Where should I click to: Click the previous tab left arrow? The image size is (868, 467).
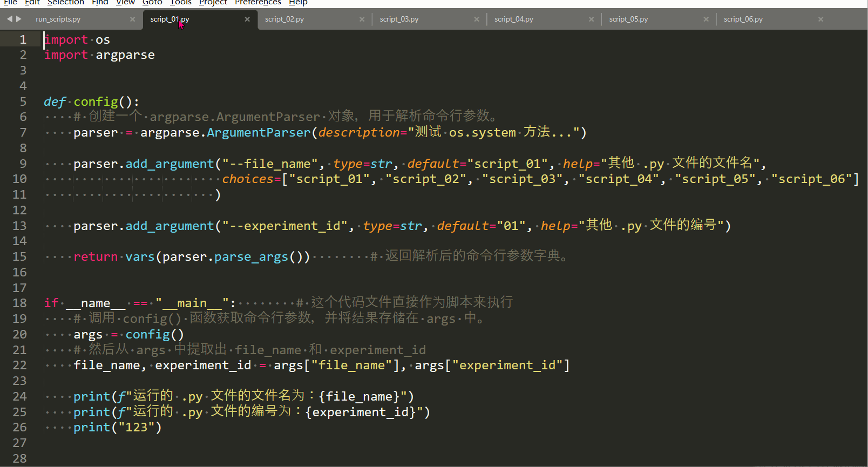(x=9, y=19)
